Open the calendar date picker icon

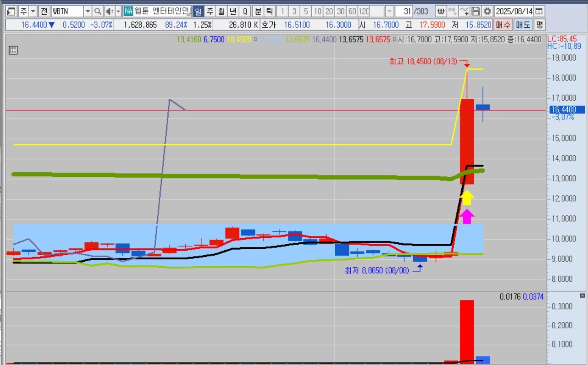coord(539,11)
